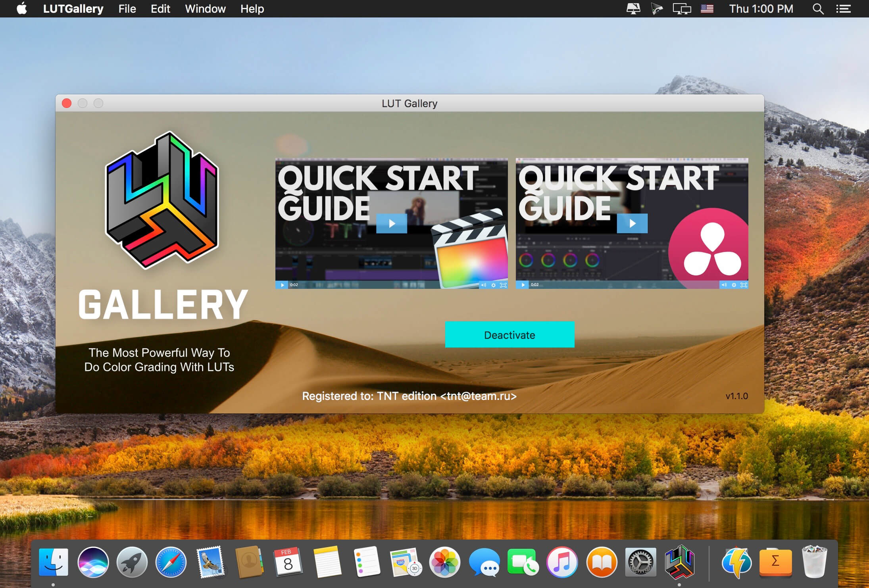Mute the Final Cut Pro guide video
869x588 pixels.
click(483, 285)
